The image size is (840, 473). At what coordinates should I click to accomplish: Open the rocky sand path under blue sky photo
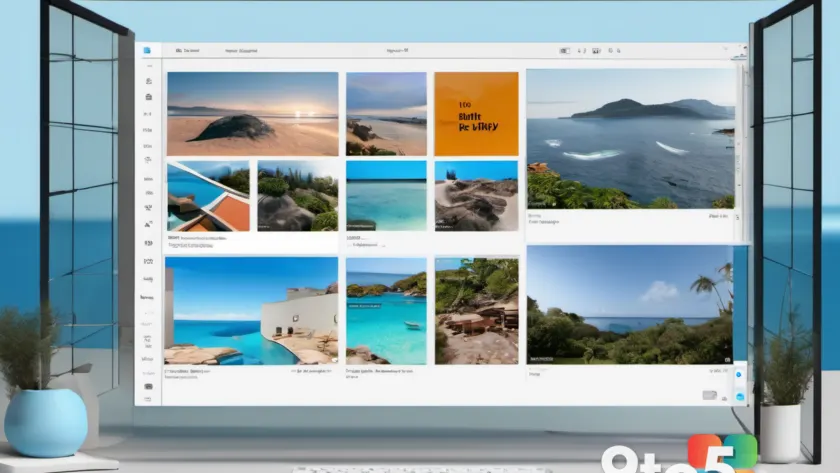(x=476, y=196)
